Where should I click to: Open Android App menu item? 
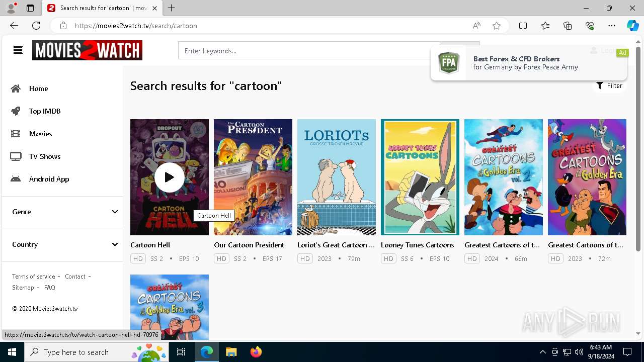click(x=49, y=179)
